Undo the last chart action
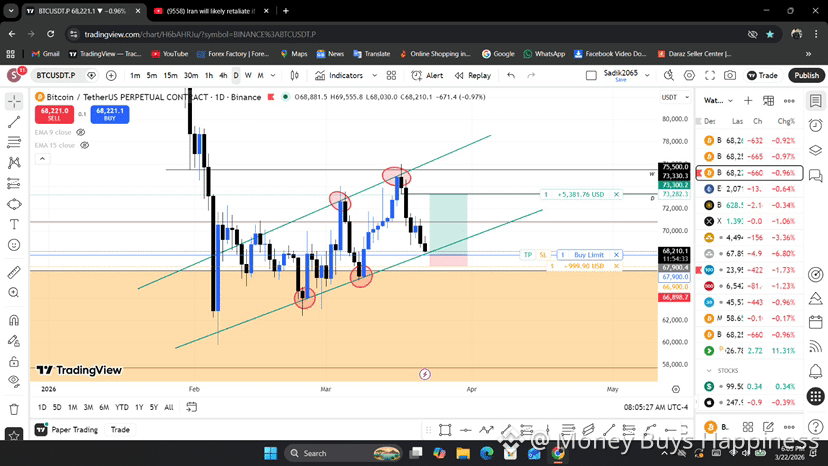Screen dimensions: 828x466 click(511, 76)
